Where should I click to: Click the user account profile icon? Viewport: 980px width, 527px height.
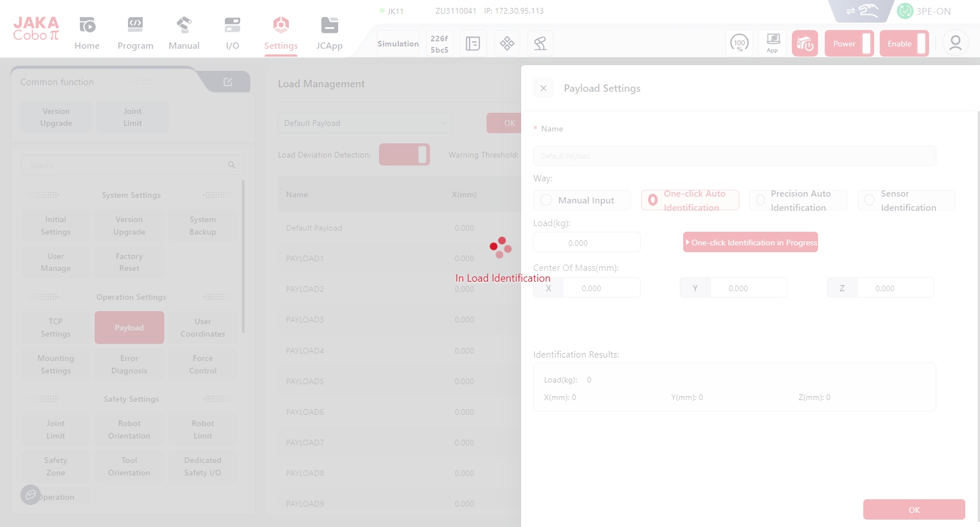(955, 44)
